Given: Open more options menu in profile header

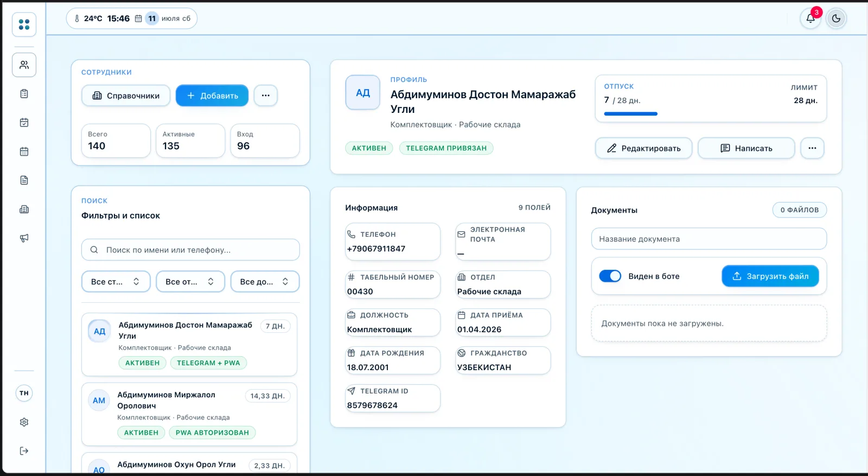Looking at the screenshot, I should coord(812,148).
